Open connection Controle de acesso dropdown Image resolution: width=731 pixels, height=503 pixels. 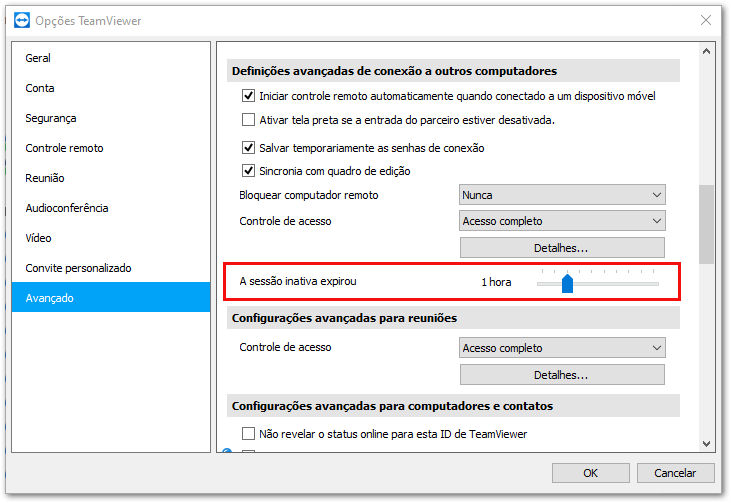(x=562, y=221)
